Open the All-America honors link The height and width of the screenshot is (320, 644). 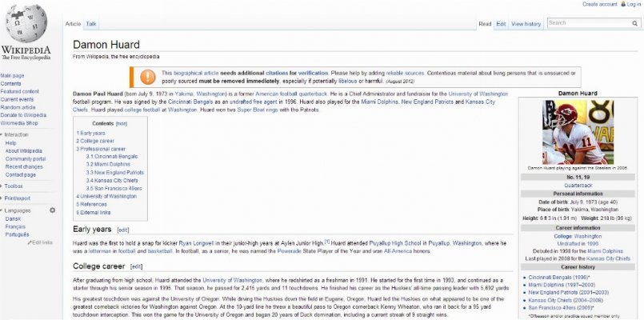pyautogui.click(x=396, y=251)
